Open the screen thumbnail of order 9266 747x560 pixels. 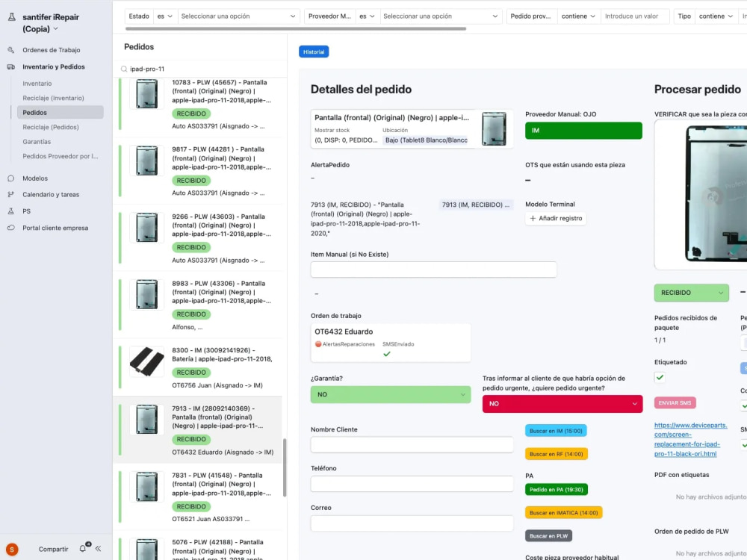pyautogui.click(x=146, y=228)
